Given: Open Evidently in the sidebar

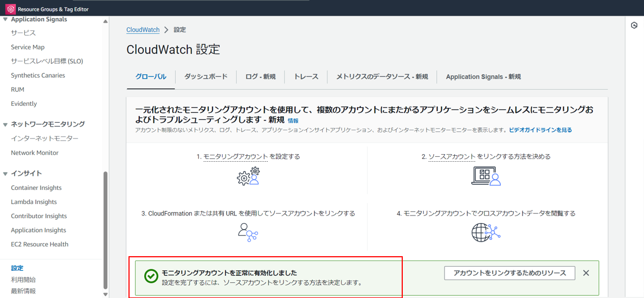Looking at the screenshot, I should click(24, 104).
